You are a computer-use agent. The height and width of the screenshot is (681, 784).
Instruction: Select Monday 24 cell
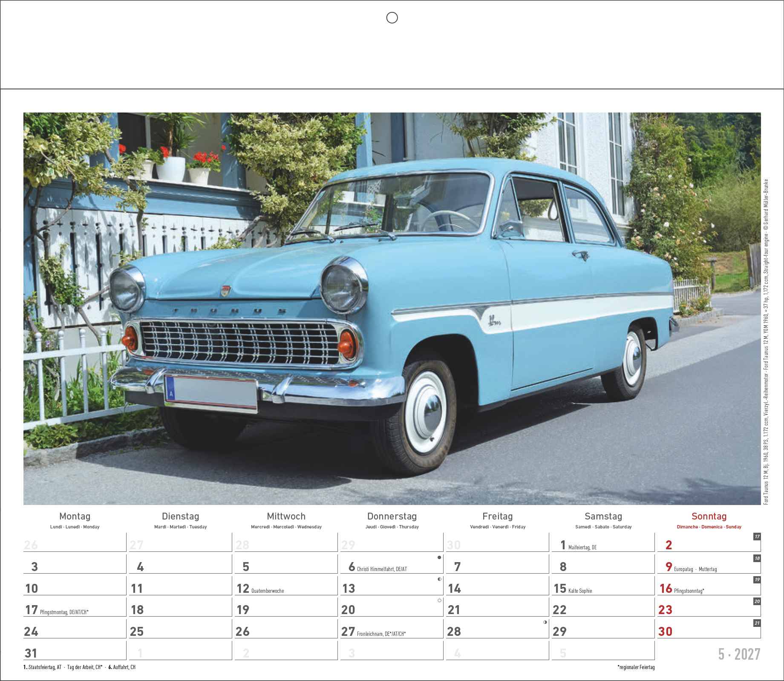tap(75, 629)
